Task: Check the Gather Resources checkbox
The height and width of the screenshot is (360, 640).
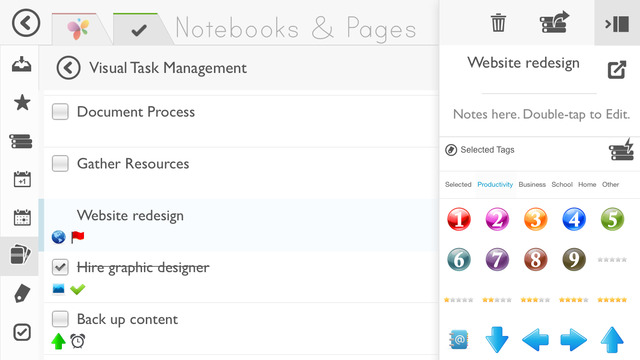Action: tap(60, 163)
